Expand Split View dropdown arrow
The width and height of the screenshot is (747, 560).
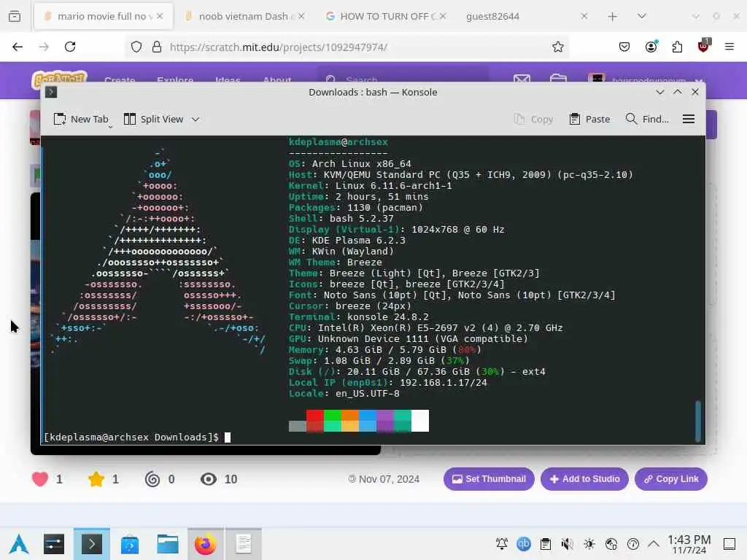click(196, 120)
